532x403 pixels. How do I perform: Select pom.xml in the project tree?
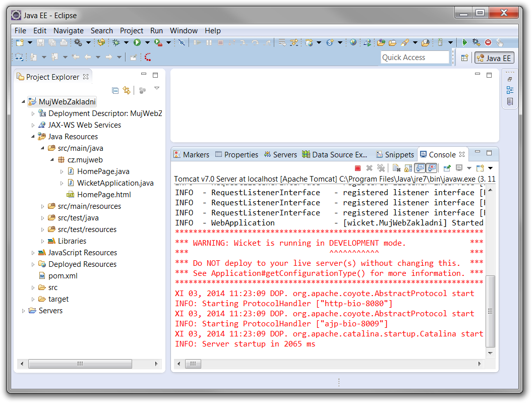[x=63, y=276]
